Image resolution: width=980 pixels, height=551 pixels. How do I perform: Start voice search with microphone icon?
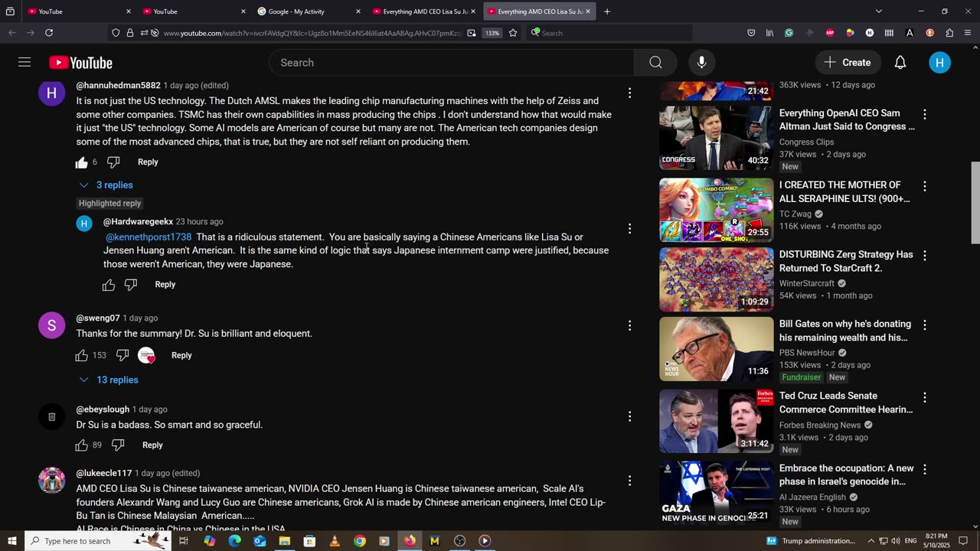701,63
